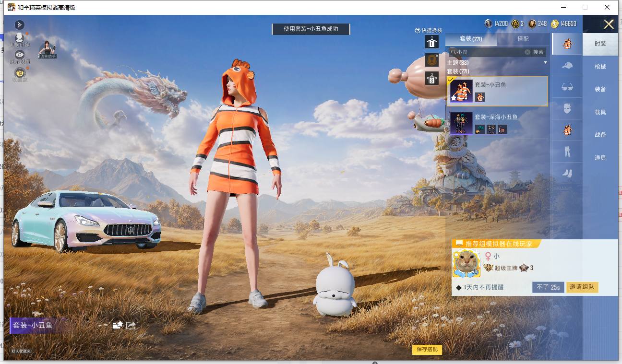Open the 更换形象 character icon
This screenshot has width=622, height=364.
point(20,37)
